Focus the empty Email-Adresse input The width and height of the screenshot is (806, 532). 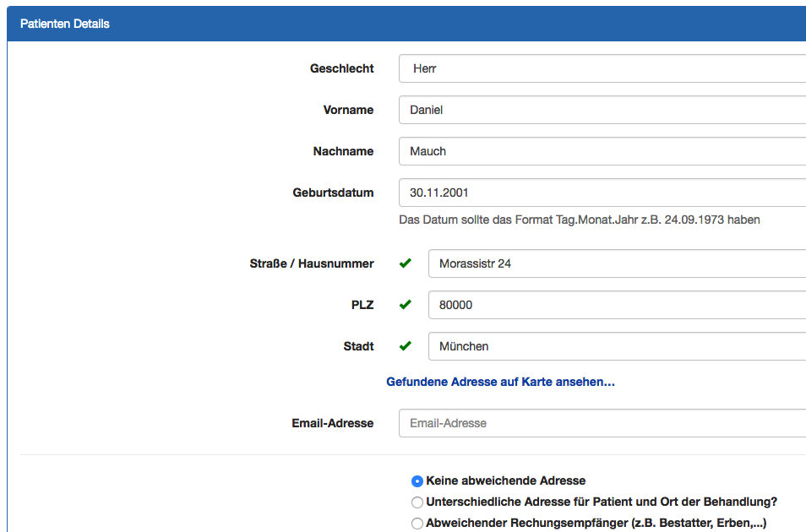click(x=602, y=423)
